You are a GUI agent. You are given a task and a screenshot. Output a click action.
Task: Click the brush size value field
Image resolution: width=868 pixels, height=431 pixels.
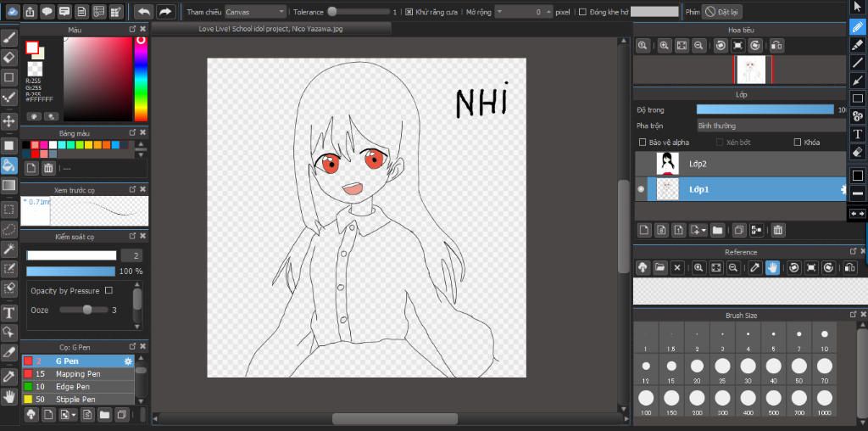[x=131, y=255]
